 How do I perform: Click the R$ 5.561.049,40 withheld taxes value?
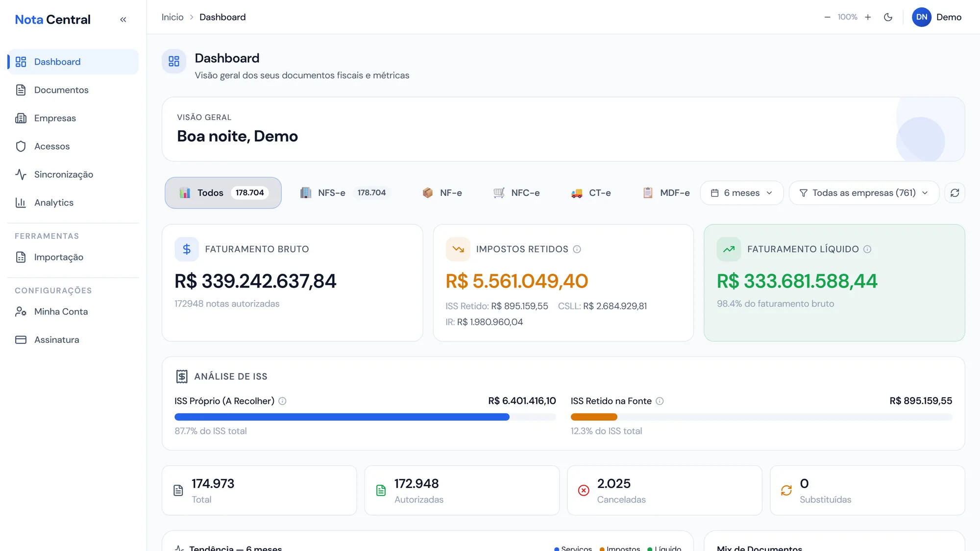click(516, 281)
